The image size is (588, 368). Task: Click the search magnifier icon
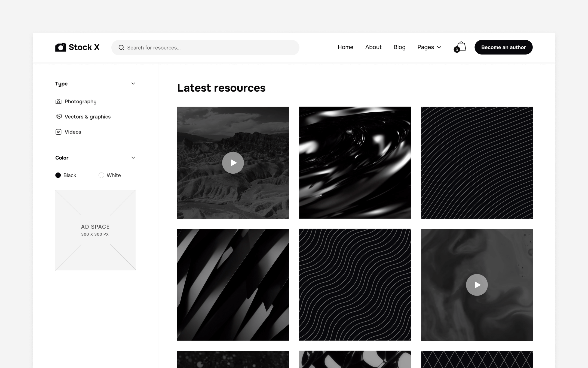[x=121, y=48]
